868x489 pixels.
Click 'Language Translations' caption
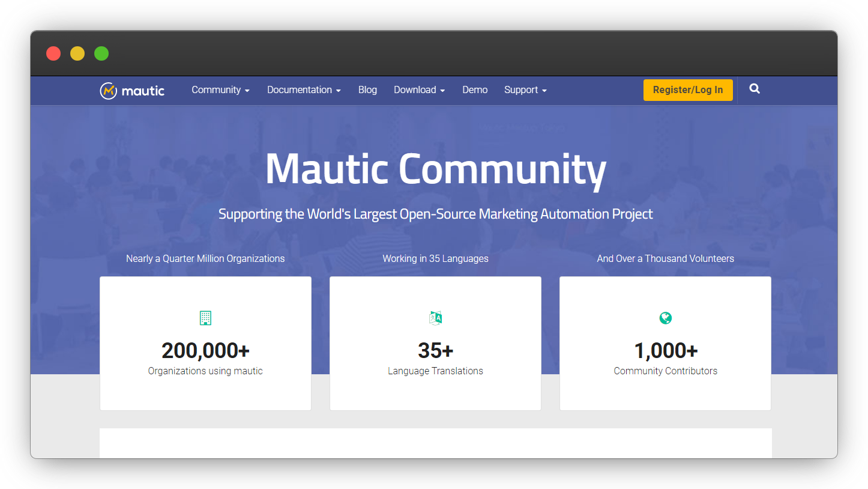click(x=435, y=371)
